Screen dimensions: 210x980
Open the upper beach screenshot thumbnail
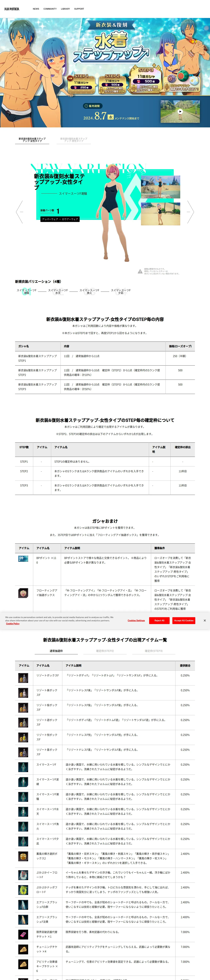(x=160, y=187)
